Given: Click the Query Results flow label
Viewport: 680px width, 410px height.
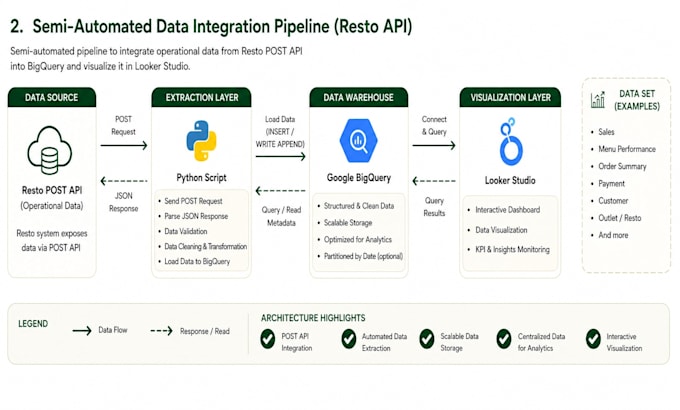Looking at the screenshot, I should click(434, 207).
